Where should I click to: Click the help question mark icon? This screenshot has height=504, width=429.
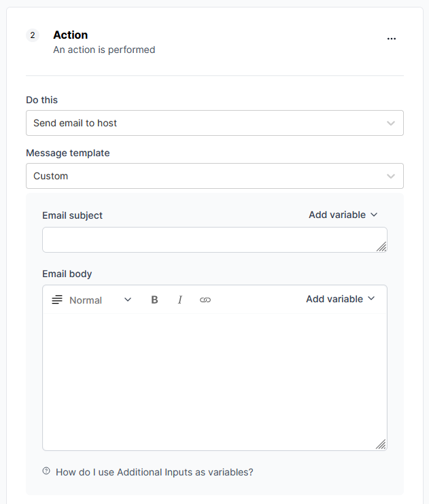coord(46,471)
